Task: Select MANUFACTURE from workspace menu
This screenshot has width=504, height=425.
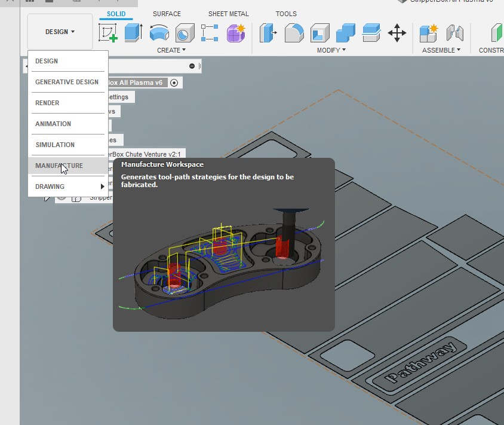Action: pyautogui.click(x=59, y=166)
